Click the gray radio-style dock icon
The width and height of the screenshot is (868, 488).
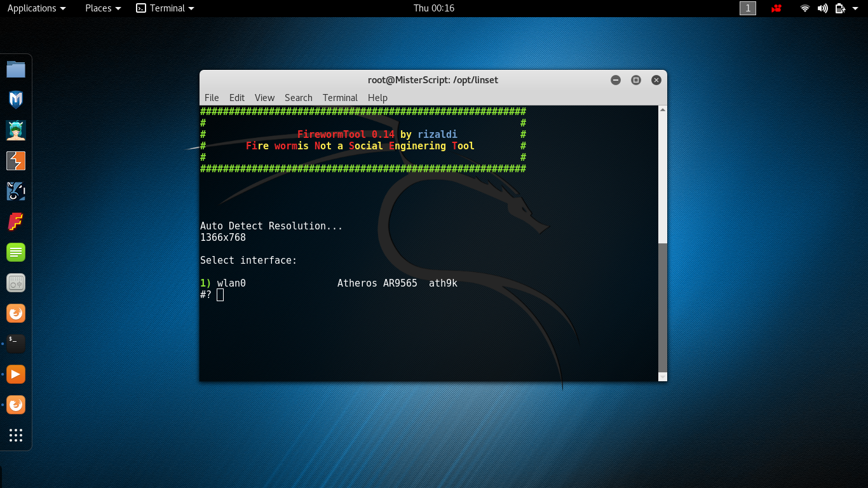(15, 282)
